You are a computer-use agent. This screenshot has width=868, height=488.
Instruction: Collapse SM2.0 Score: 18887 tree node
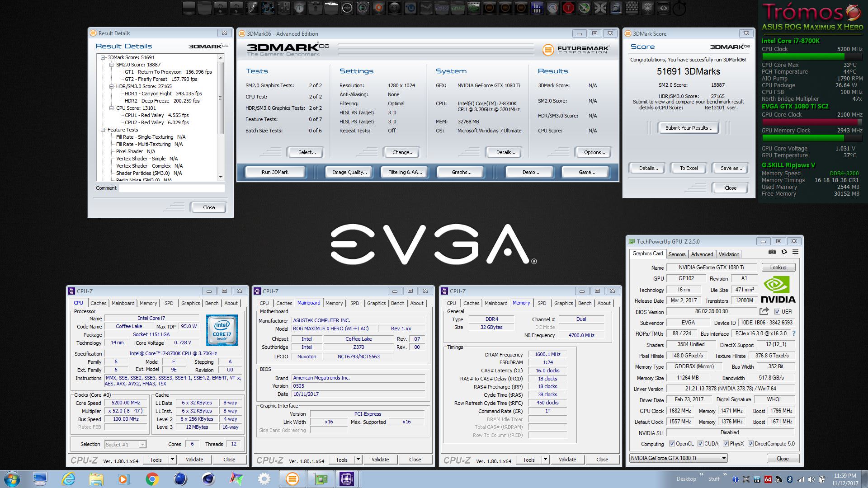pos(111,65)
